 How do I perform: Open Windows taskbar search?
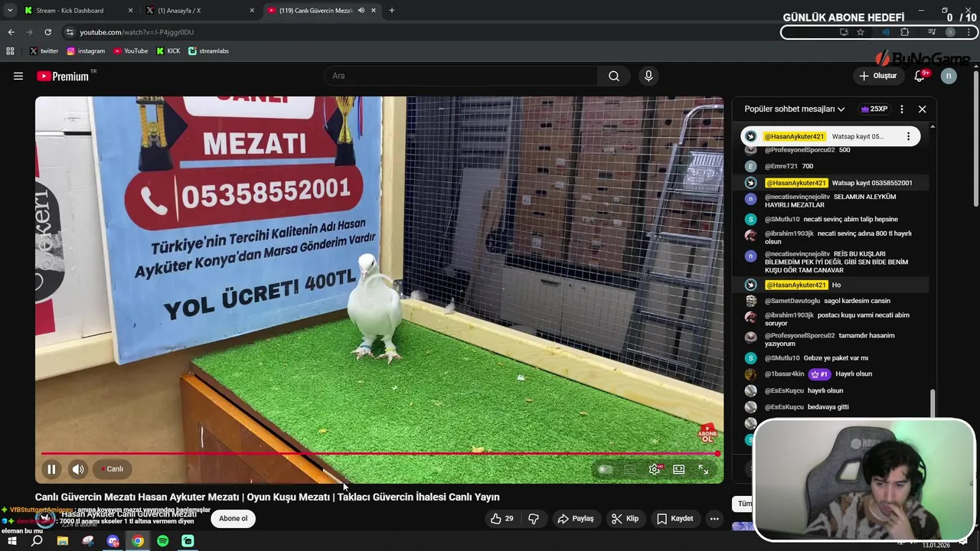(37, 541)
